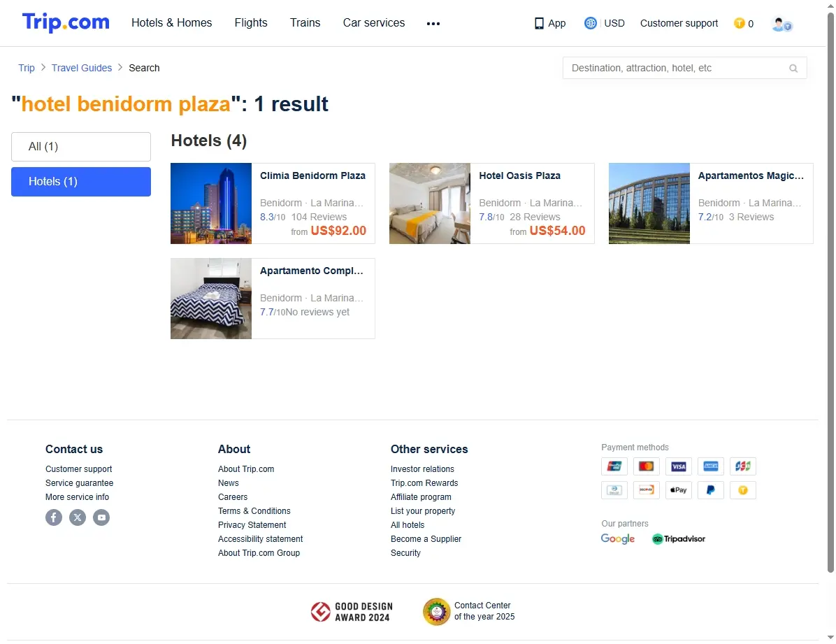The image size is (836, 644).
Task: Open Apartamento Compl... listing title
Action: point(311,271)
